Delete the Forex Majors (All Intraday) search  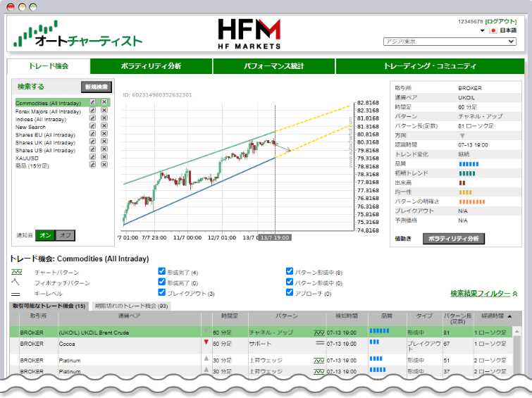(104, 111)
